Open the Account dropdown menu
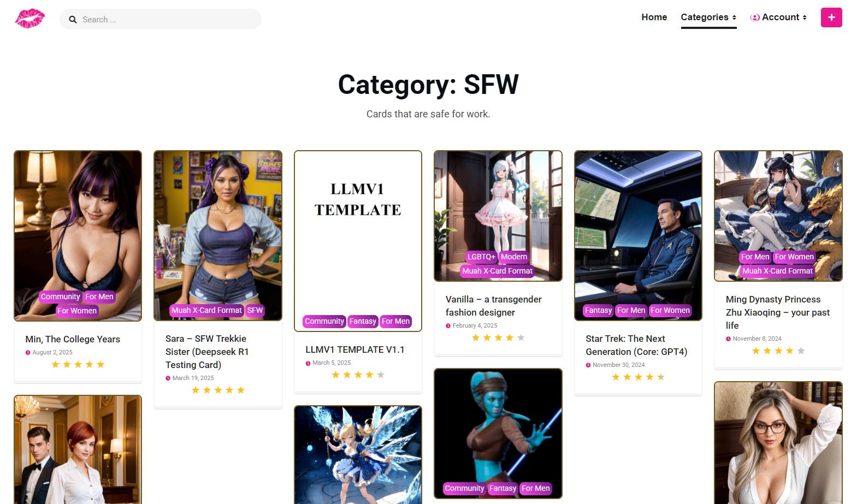This screenshot has width=857, height=504. tap(778, 17)
